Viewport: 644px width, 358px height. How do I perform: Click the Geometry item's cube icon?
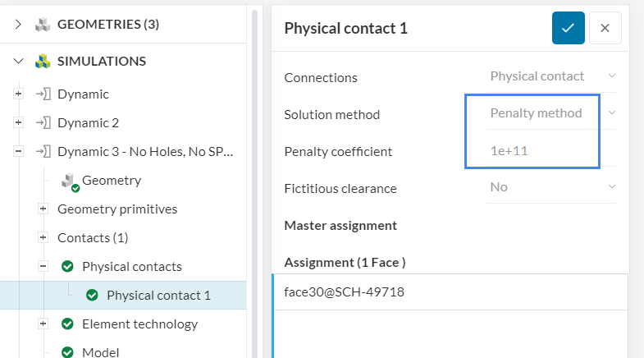click(x=69, y=181)
